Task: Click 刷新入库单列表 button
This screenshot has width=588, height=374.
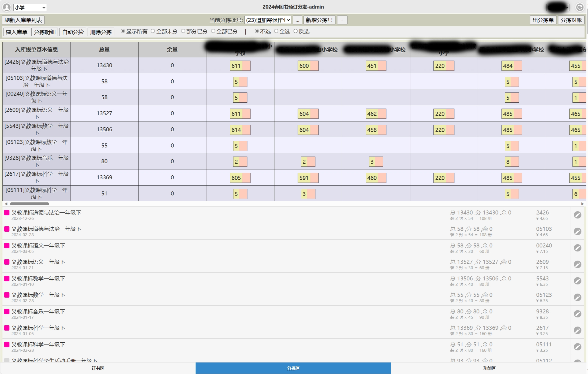Action: pos(23,20)
